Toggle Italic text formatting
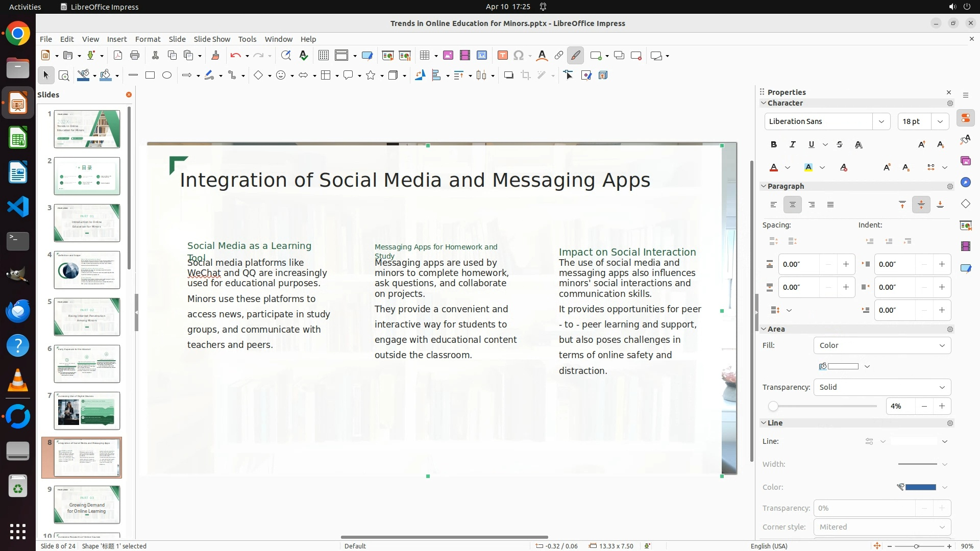The image size is (980, 551). point(793,145)
